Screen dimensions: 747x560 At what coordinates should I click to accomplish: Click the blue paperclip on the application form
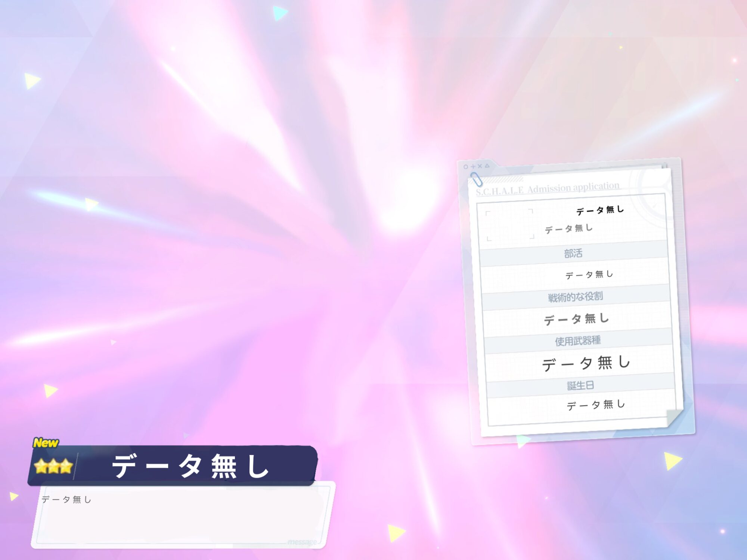coord(476,179)
